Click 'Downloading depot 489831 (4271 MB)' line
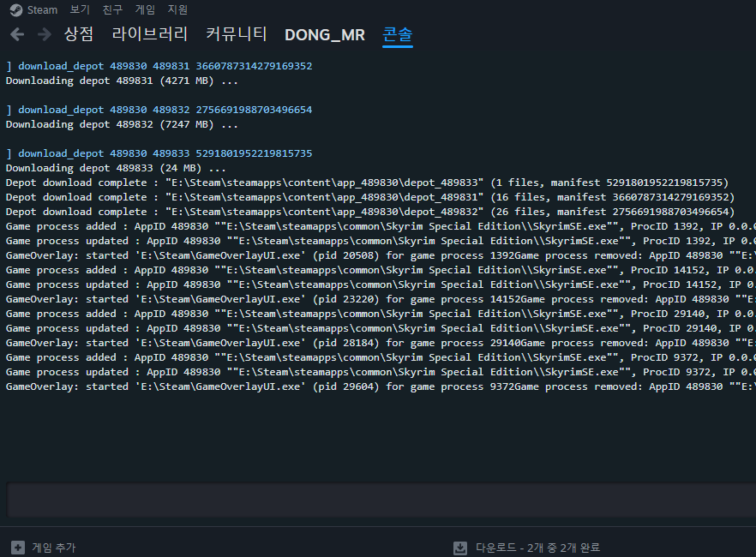This screenshot has height=557, width=756. click(x=122, y=81)
